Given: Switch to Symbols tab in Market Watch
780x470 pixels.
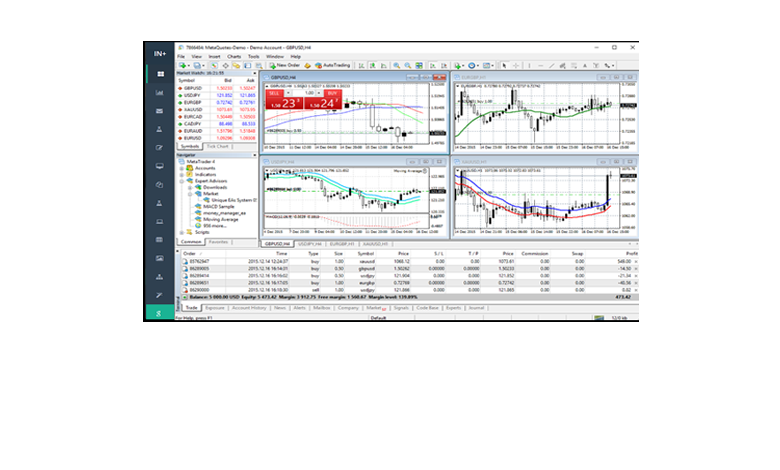Looking at the screenshot, I should point(190,146).
